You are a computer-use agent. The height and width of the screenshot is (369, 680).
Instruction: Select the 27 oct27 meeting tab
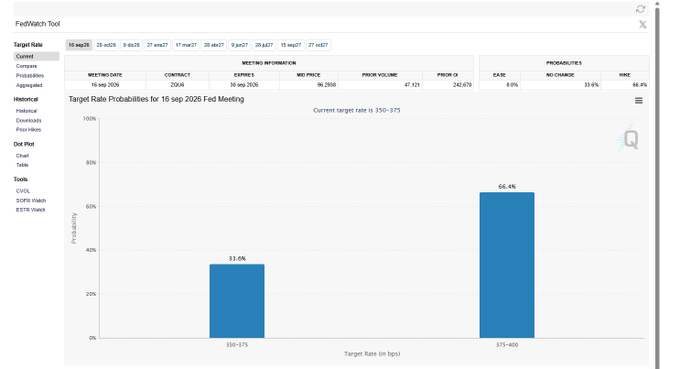click(x=318, y=45)
